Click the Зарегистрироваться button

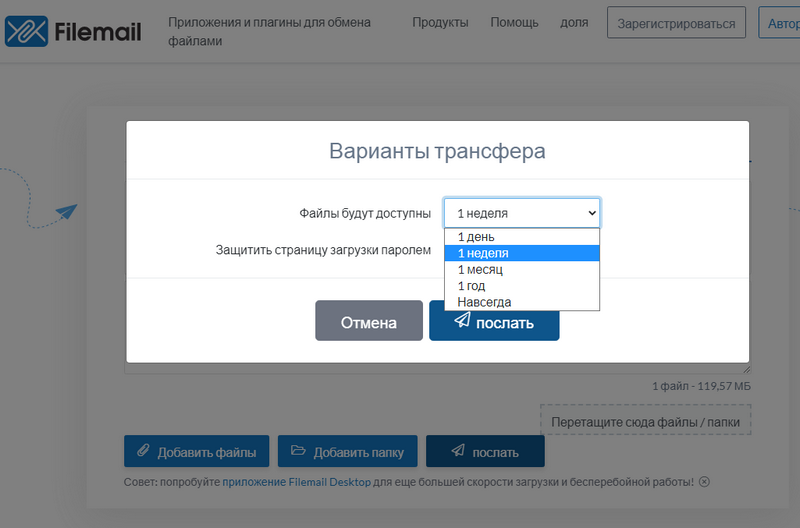(x=676, y=23)
